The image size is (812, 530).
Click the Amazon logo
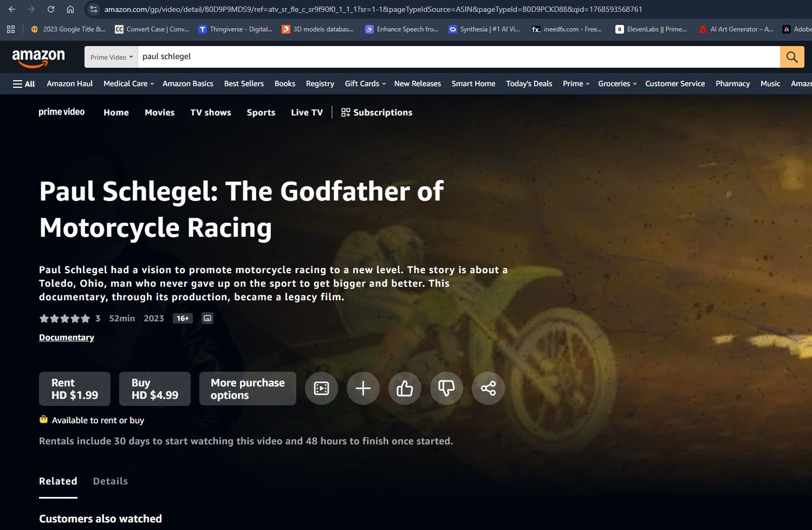tap(38, 57)
